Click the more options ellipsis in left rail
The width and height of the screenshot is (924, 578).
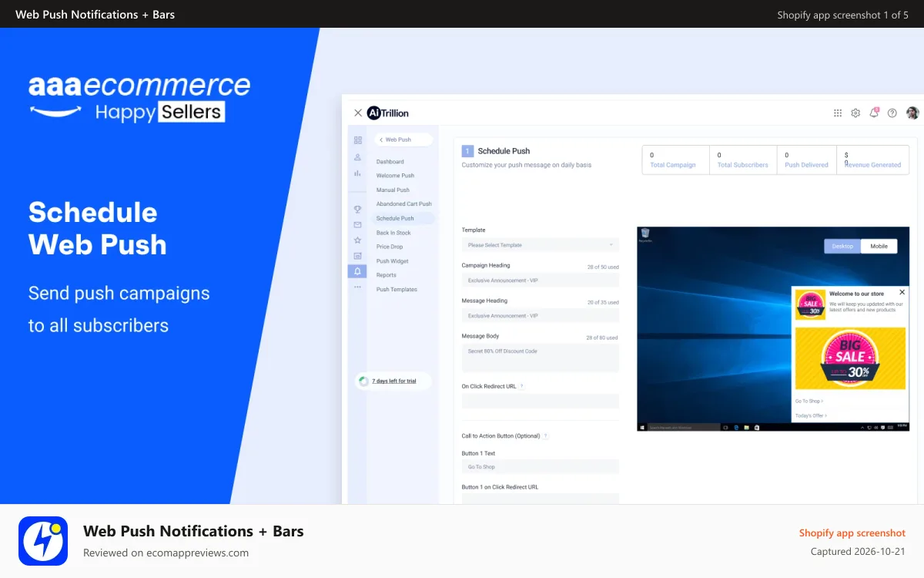tap(357, 287)
